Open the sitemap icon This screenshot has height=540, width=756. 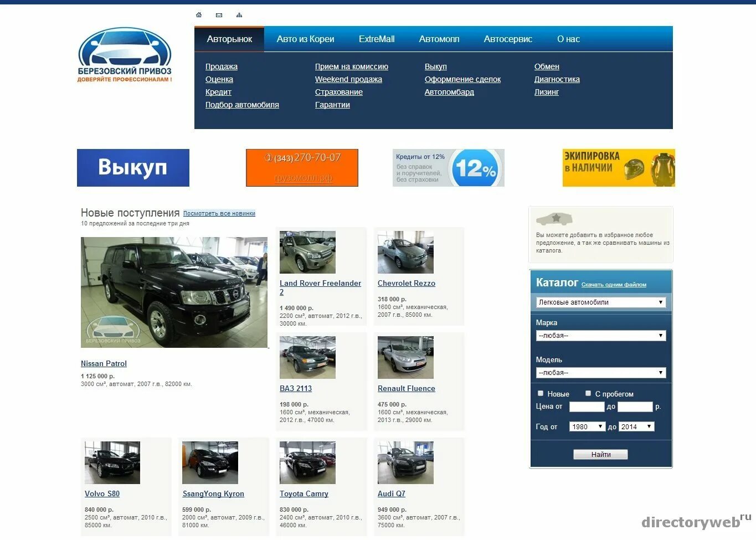tap(239, 15)
